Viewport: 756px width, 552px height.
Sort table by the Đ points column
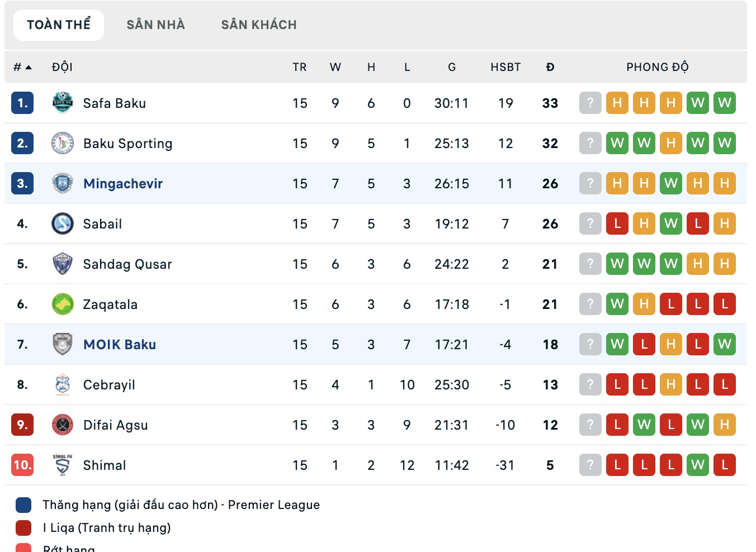(x=550, y=66)
